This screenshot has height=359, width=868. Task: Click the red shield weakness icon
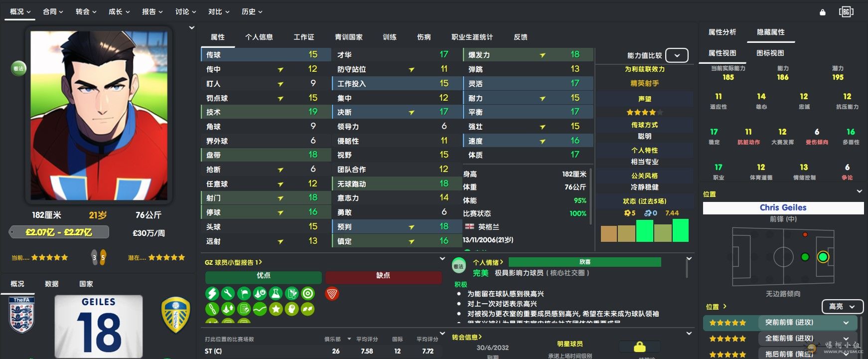(x=332, y=294)
